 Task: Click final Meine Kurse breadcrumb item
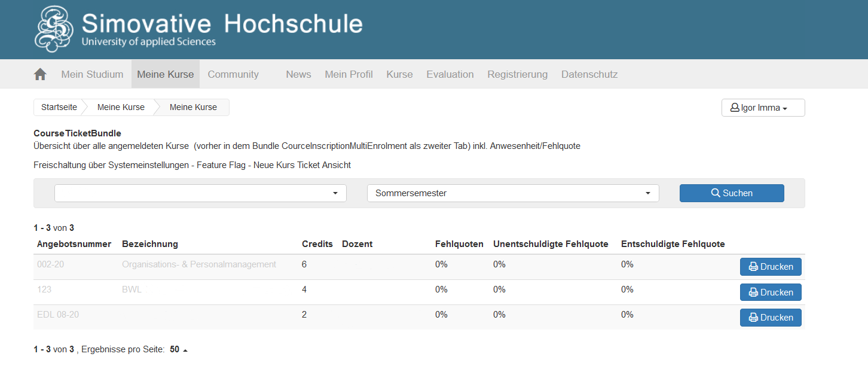coord(193,107)
